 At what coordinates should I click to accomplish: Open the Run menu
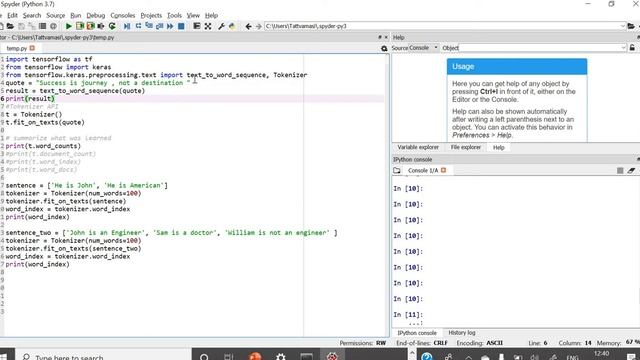tap(76, 15)
